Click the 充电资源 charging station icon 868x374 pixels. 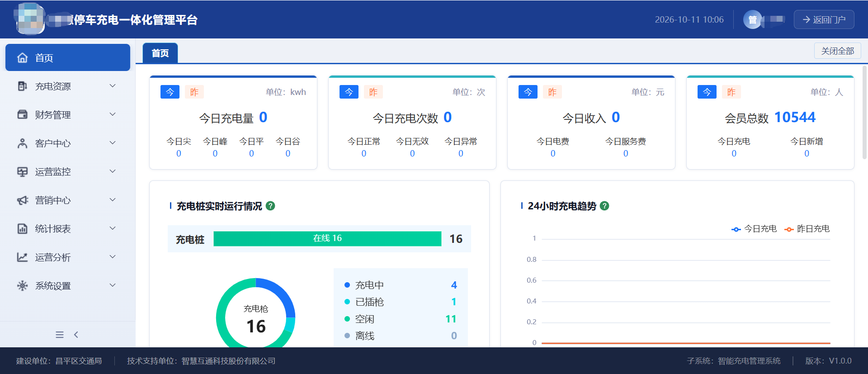(22, 86)
